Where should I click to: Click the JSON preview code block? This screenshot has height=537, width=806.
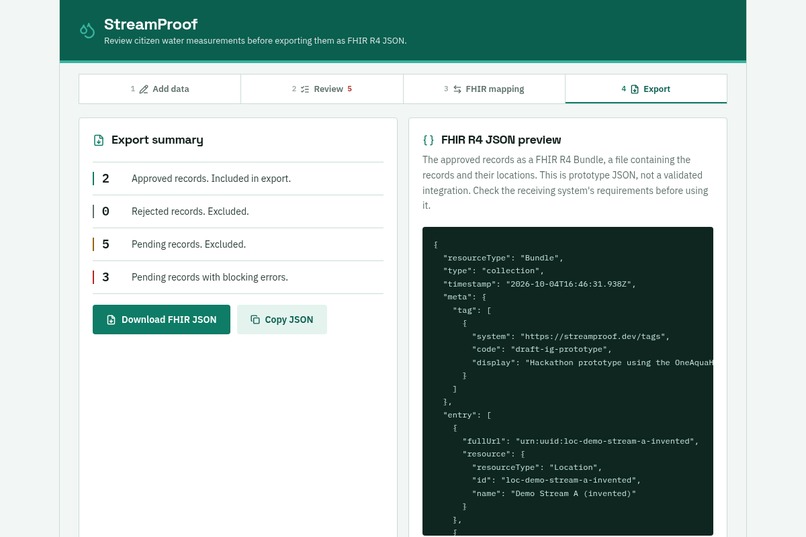[x=567, y=381]
